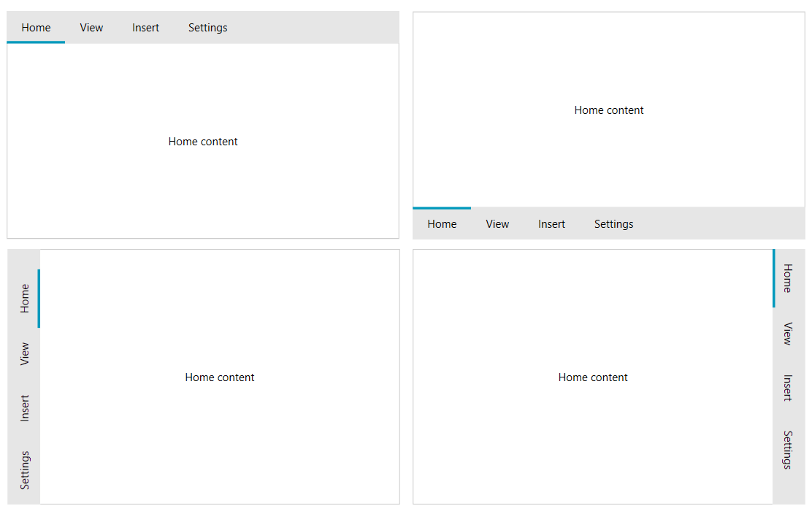812x514 pixels.
Task: Switch to View in the bottom tab strip
Action: point(497,223)
